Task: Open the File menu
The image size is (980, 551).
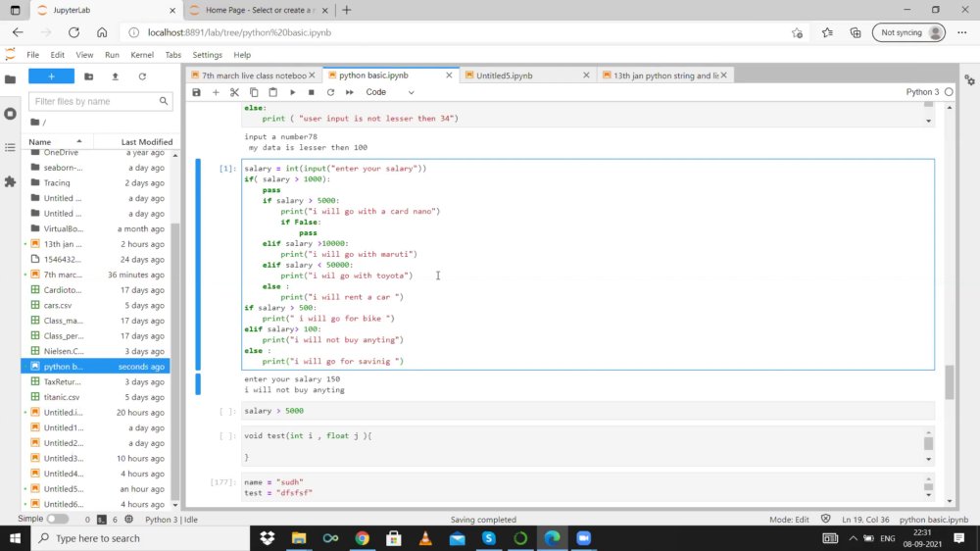Action: (x=32, y=54)
